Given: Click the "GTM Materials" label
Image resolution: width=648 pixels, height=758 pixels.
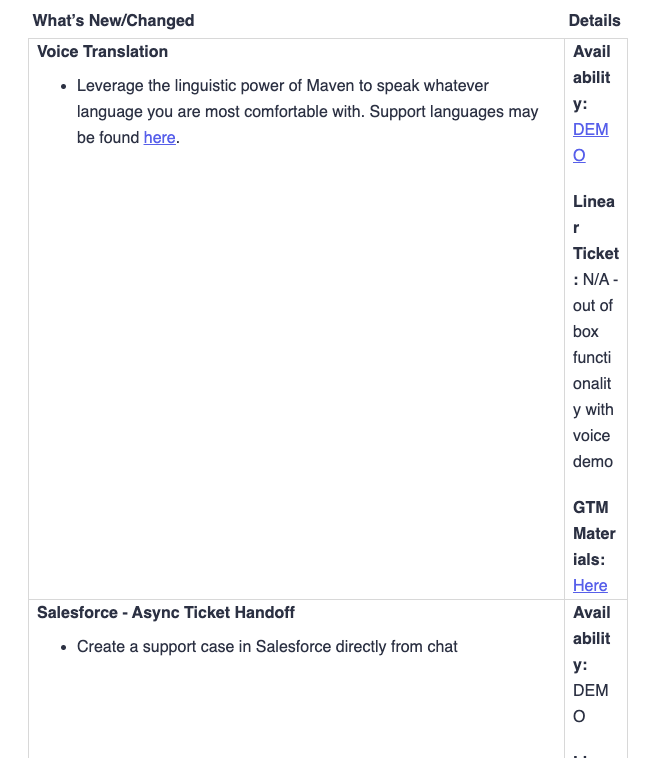Looking at the screenshot, I should [x=594, y=533].
